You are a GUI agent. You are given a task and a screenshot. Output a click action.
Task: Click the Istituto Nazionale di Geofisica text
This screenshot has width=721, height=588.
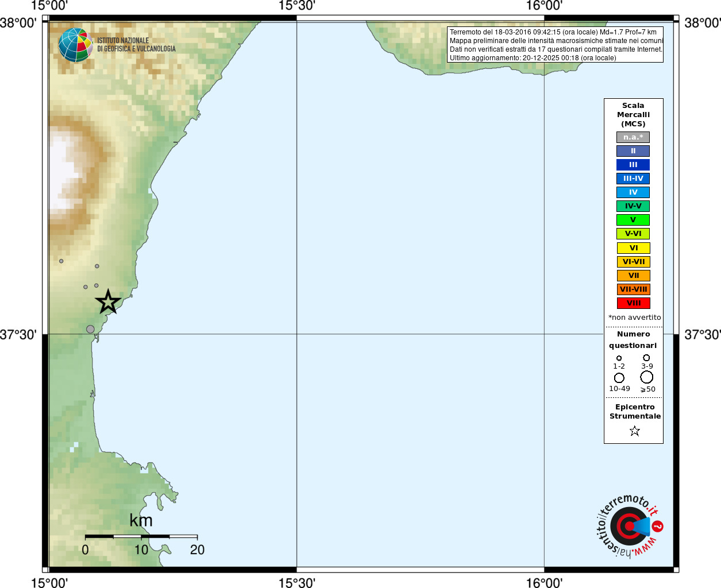pyautogui.click(x=136, y=45)
